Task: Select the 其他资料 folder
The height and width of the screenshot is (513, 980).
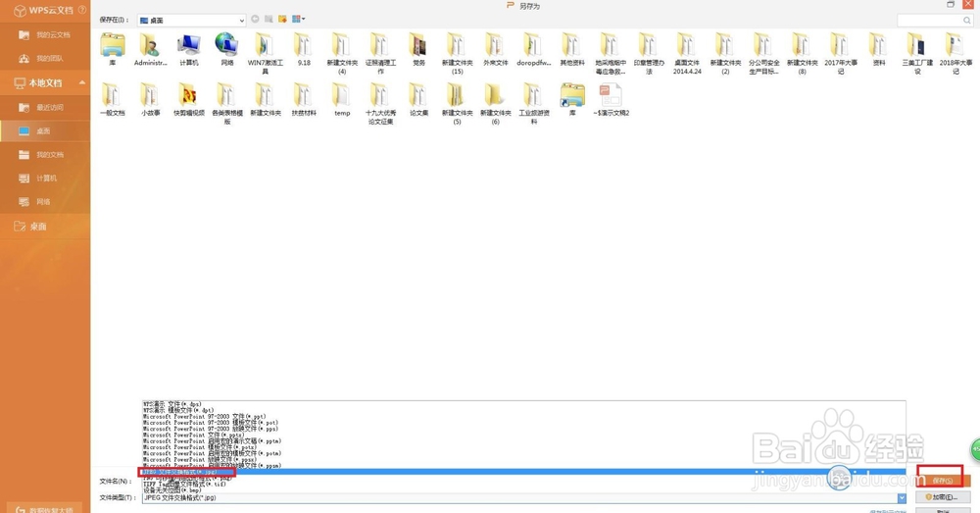Action: coord(572,50)
